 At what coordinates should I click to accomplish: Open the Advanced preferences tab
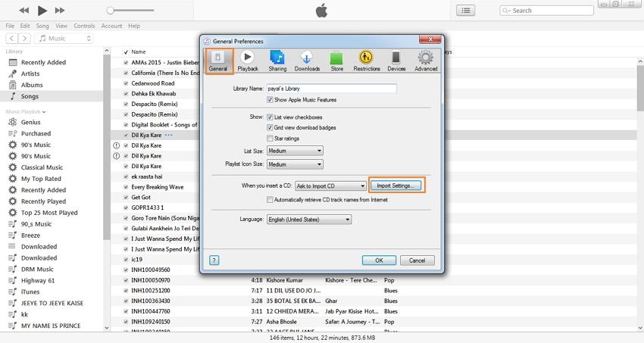coord(426,61)
